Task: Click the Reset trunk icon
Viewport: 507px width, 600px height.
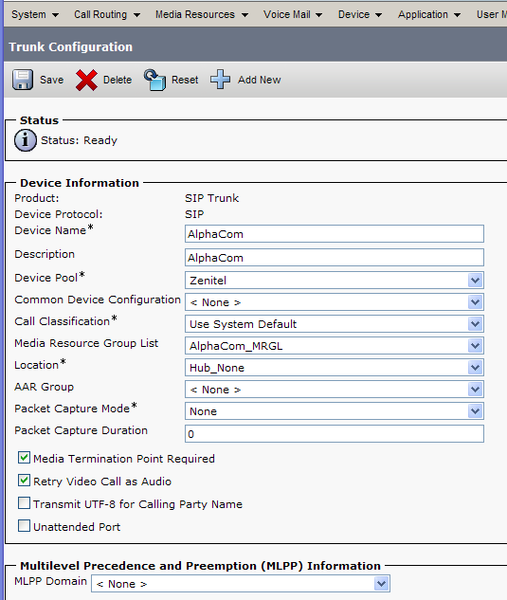Action: click(155, 80)
